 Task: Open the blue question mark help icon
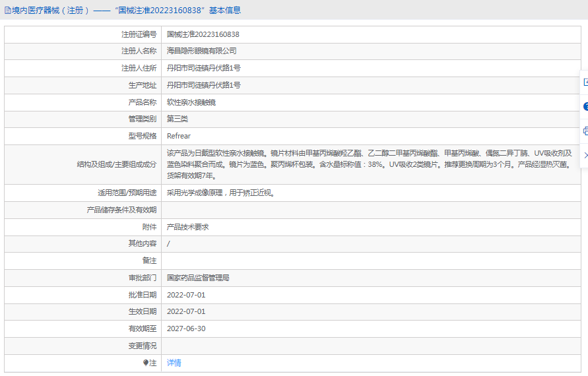point(585,106)
